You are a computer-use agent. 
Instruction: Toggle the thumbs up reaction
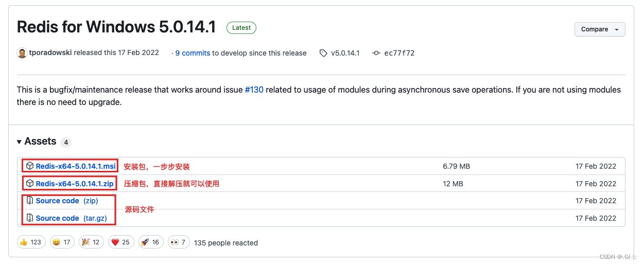point(31,242)
